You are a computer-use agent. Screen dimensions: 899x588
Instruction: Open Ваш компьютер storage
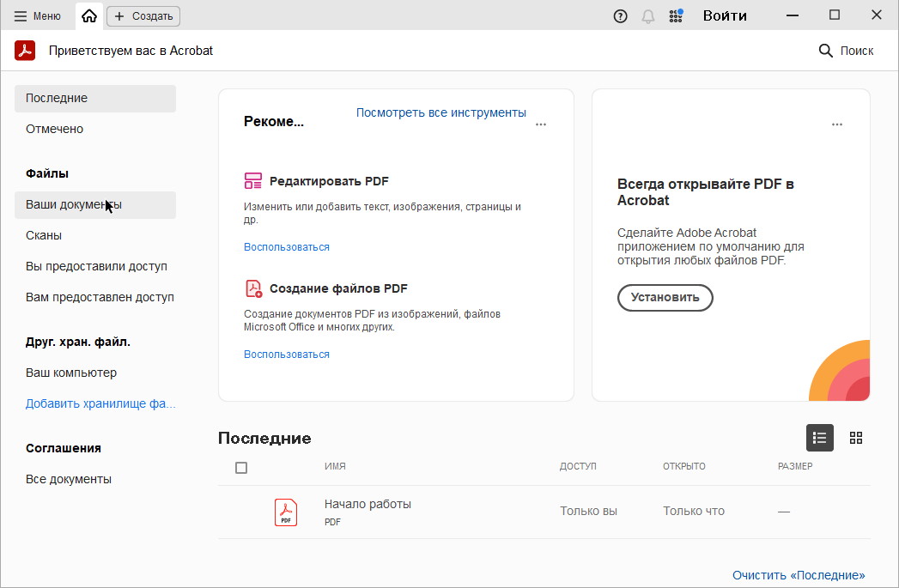[x=95, y=373]
